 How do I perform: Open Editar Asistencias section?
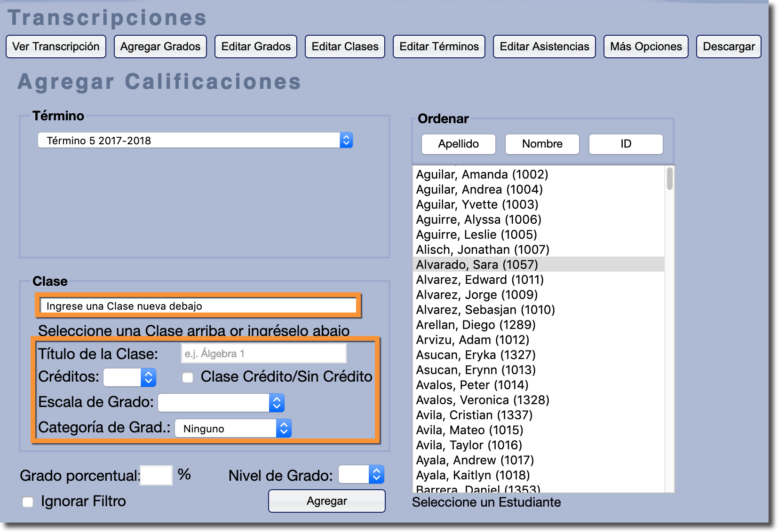(x=544, y=47)
